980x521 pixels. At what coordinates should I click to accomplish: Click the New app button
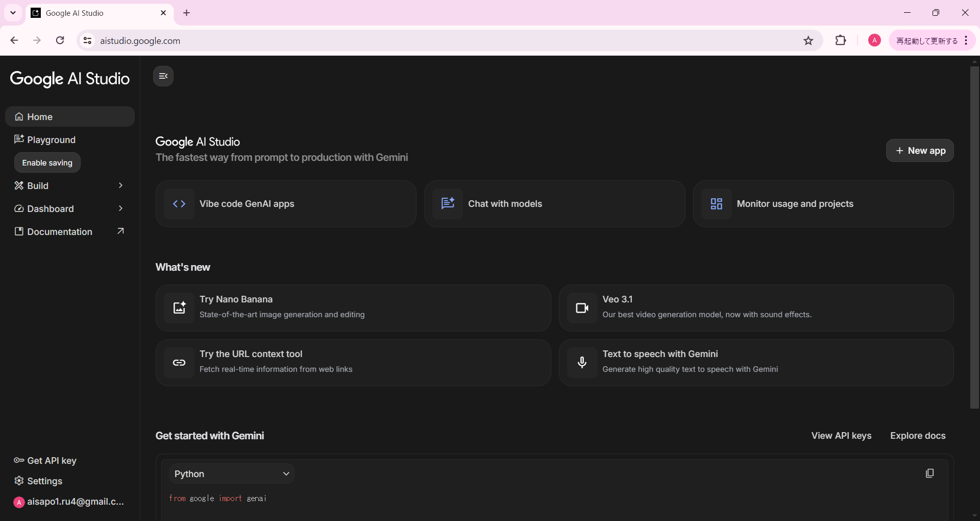click(x=920, y=151)
